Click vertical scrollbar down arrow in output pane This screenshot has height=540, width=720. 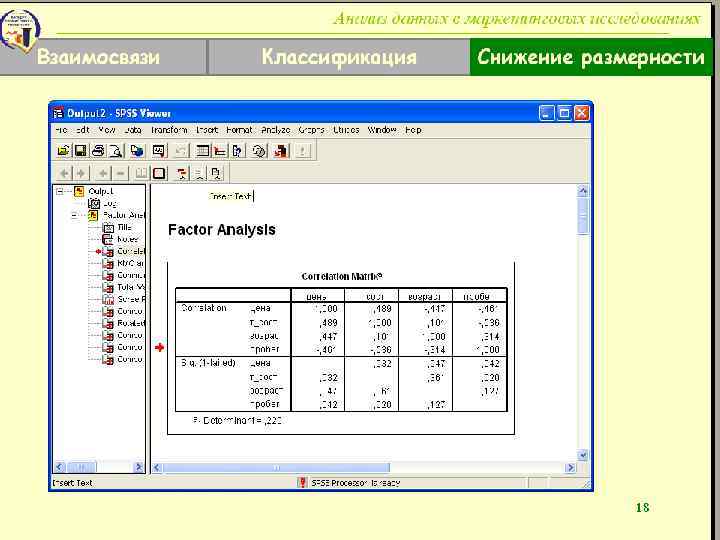583,455
